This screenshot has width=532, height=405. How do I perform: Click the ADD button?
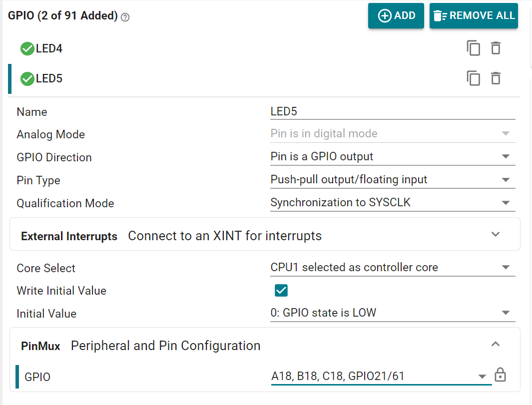[x=396, y=16]
